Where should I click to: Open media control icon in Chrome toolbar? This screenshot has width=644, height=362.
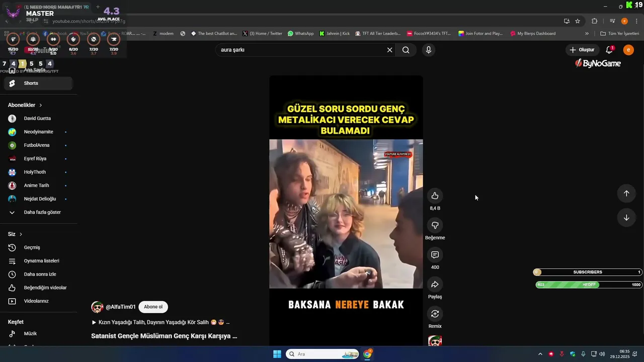[x=612, y=21]
